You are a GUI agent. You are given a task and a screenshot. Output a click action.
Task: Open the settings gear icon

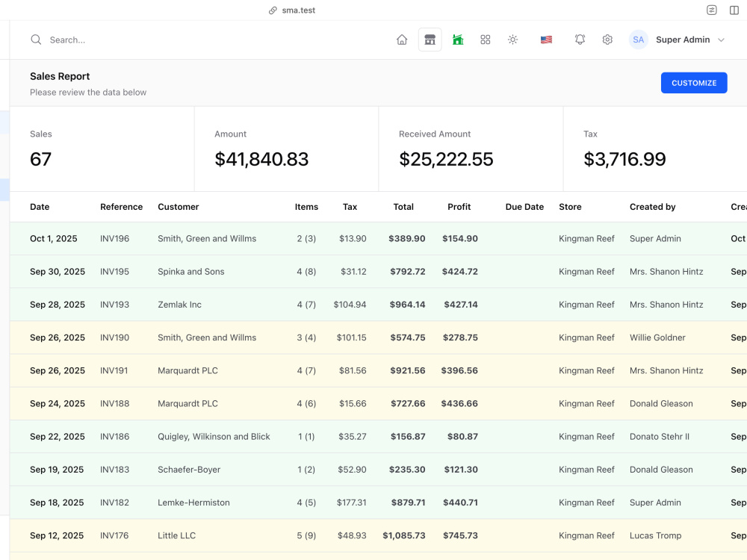coord(607,40)
